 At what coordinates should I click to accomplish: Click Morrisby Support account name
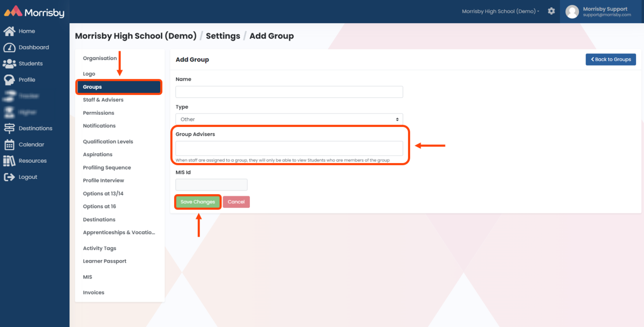tap(605, 9)
